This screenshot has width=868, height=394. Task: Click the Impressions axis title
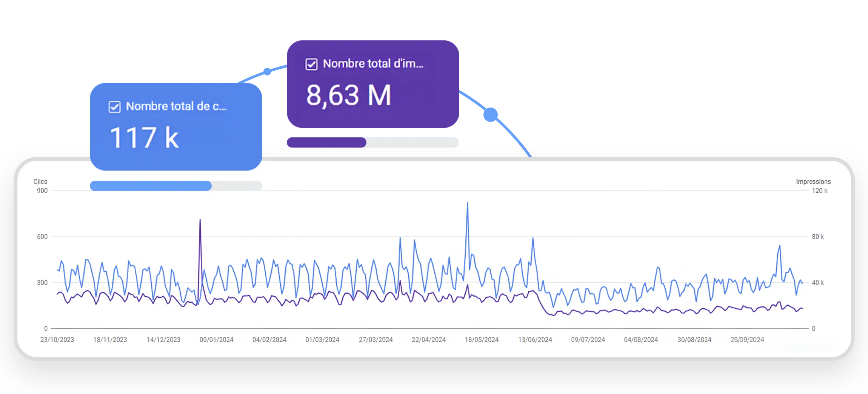(813, 182)
